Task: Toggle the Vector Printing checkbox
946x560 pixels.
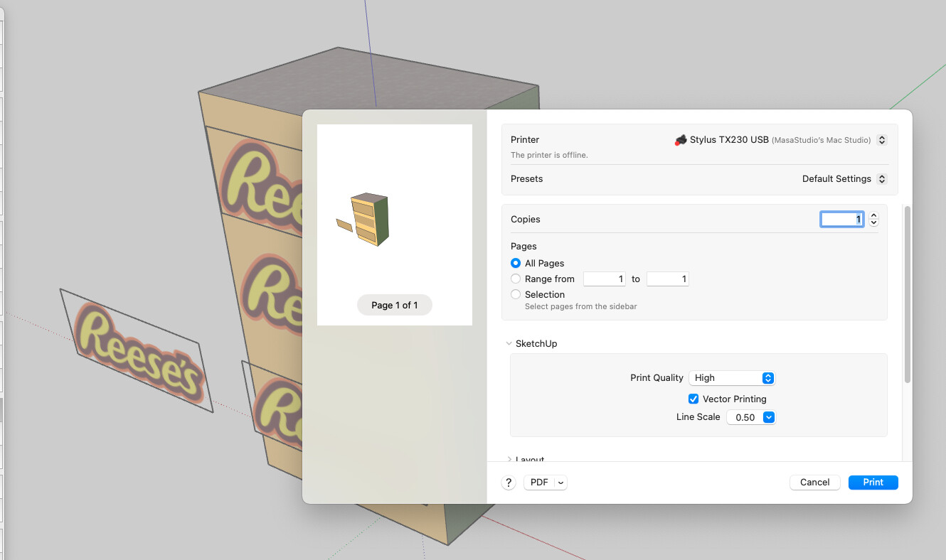Action: pos(693,399)
